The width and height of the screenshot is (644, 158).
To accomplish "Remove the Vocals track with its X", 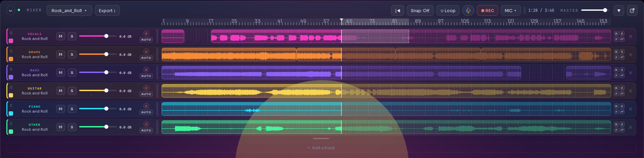I will [x=631, y=36].
